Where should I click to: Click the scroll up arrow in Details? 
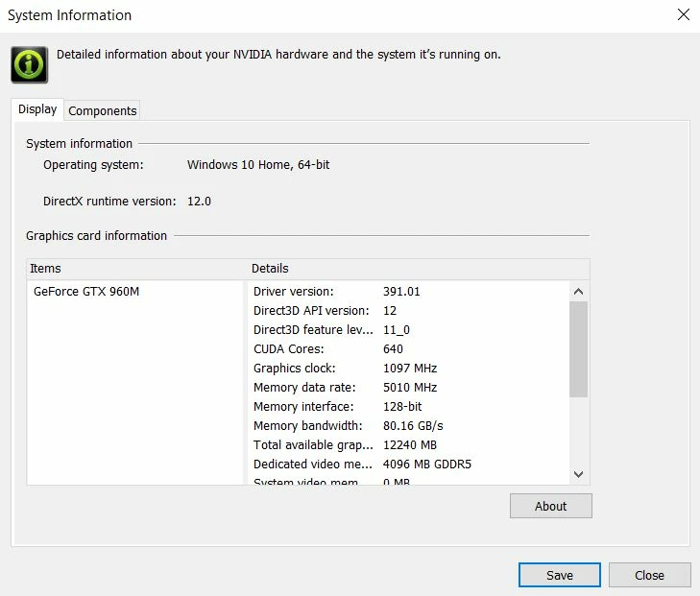pyautogui.click(x=579, y=292)
